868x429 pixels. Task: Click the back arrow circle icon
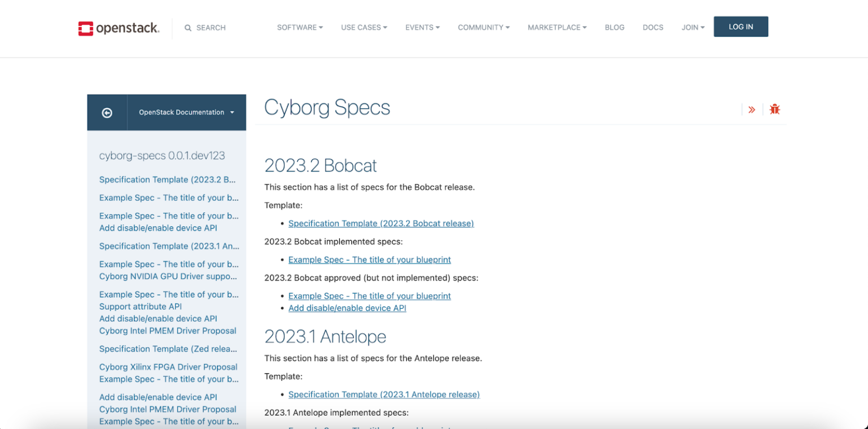[x=107, y=113]
